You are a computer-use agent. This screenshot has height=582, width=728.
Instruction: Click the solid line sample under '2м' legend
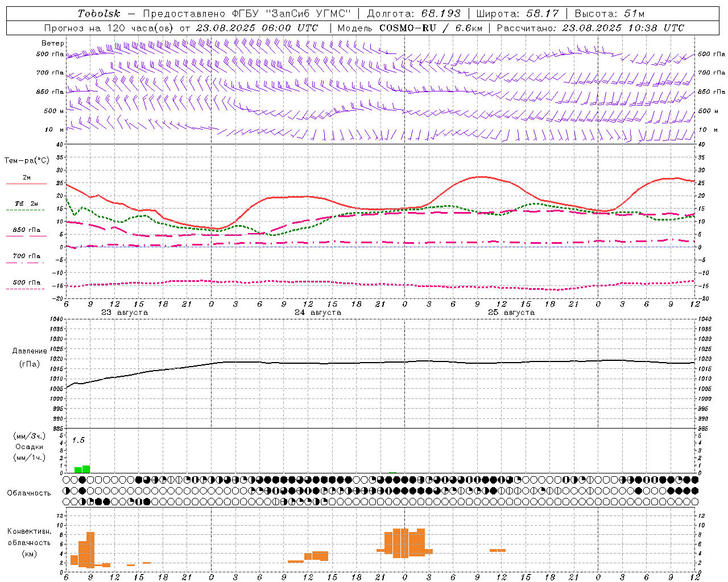[26, 184]
